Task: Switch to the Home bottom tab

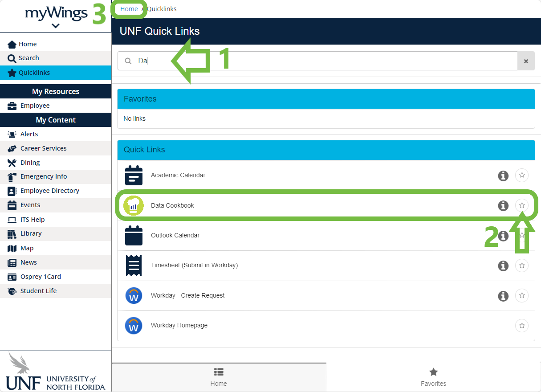Action: [219, 377]
